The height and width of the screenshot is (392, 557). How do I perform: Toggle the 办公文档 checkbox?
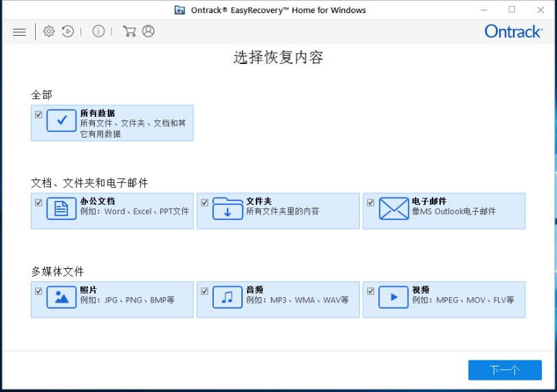pos(39,203)
